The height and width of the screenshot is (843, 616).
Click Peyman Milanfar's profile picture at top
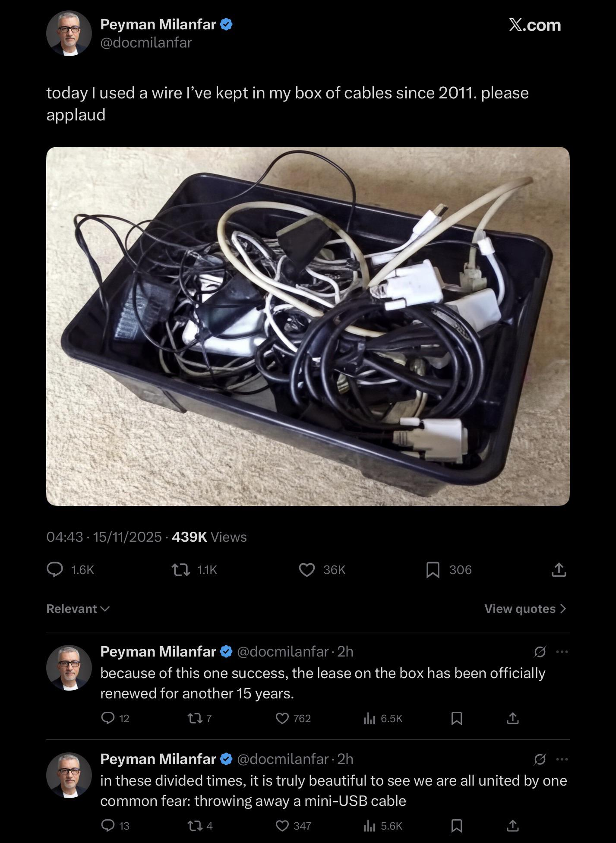tap(69, 33)
